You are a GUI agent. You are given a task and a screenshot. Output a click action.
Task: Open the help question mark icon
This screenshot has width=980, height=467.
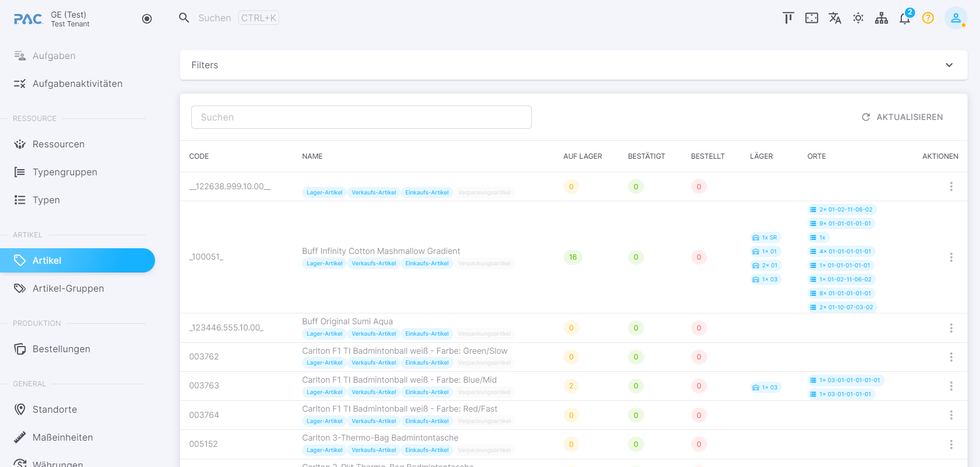click(928, 18)
